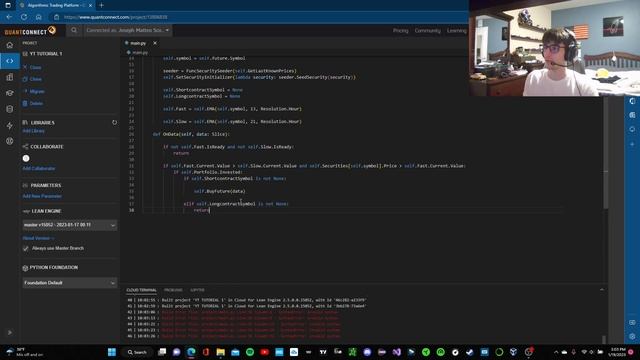Show hidden system tray icons chevron
Screen dimensions: 640x360
[x=556, y=352]
